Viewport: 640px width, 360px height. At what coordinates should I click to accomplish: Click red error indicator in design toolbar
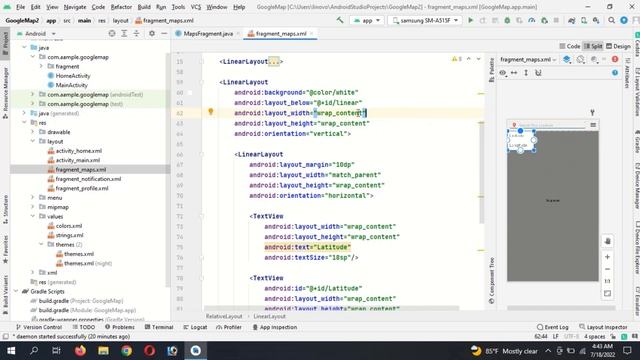[615, 60]
